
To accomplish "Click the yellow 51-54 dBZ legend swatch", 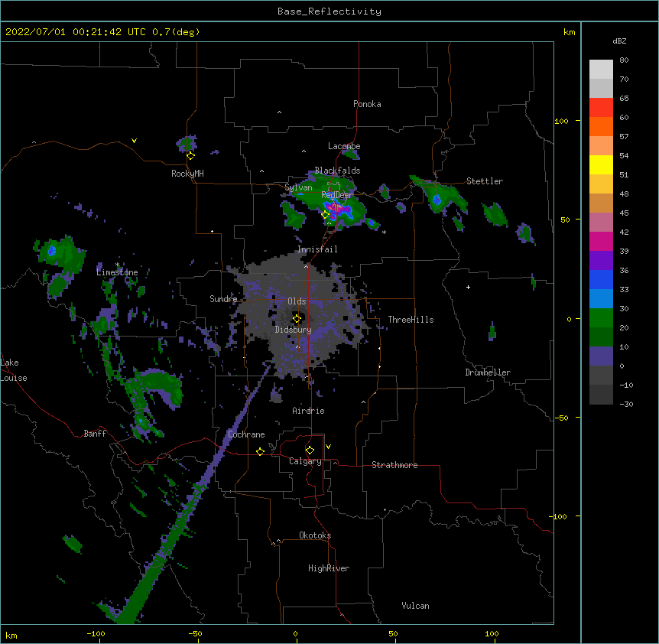I will (601, 164).
